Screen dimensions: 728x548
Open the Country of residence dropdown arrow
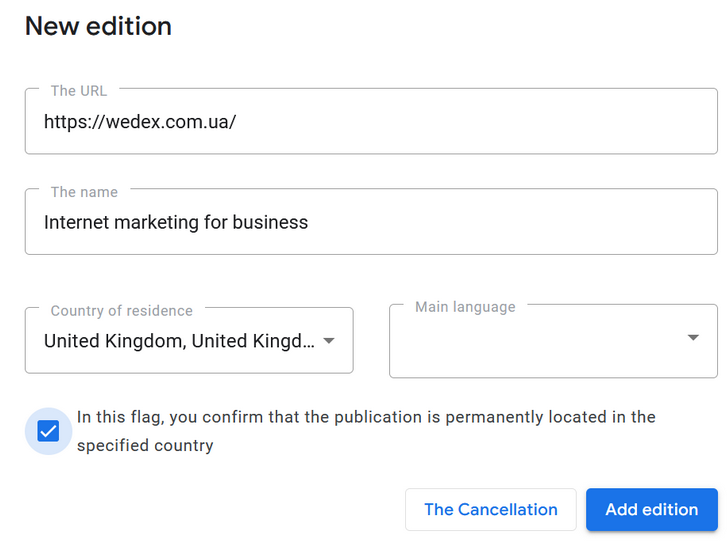coord(329,341)
